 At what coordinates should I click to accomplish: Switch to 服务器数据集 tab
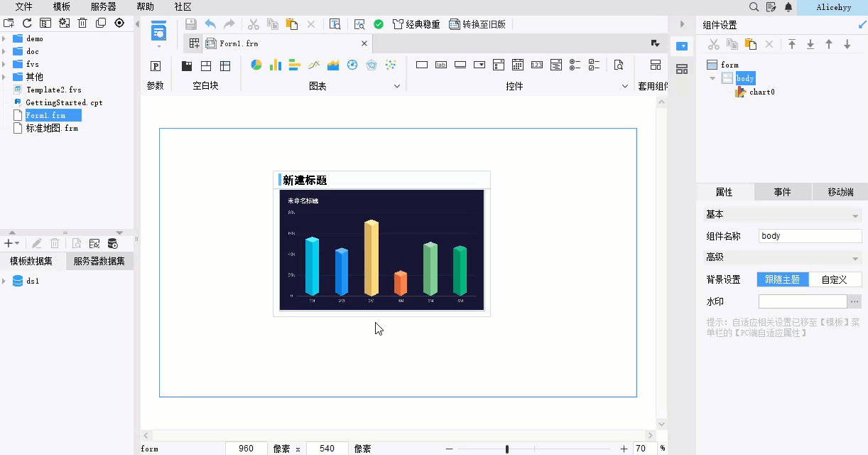[99, 261]
